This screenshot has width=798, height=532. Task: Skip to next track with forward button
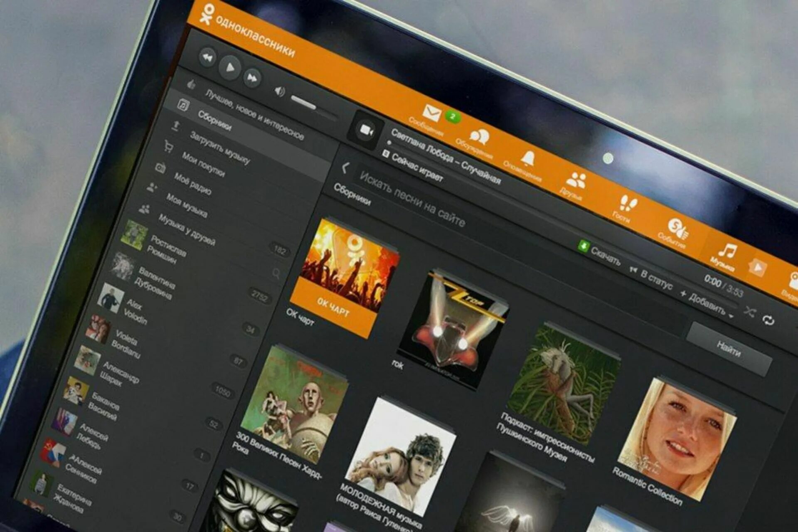(x=252, y=78)
